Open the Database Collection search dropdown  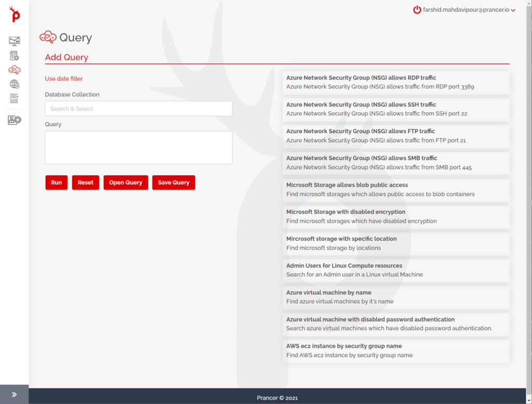pos(138,109)
